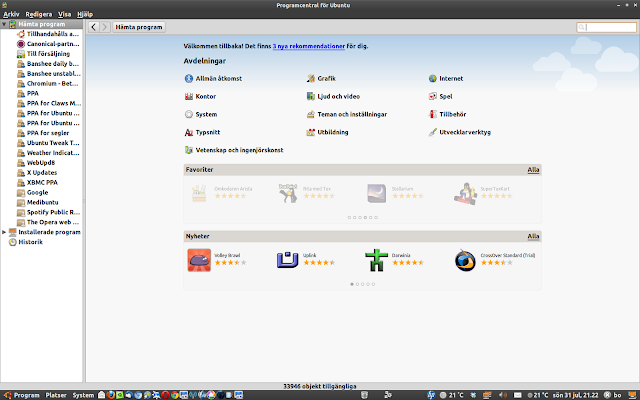This screenshot has height=400, width=640.
Task: Show Alla in the Nyheter section
Action: point(533,236)
